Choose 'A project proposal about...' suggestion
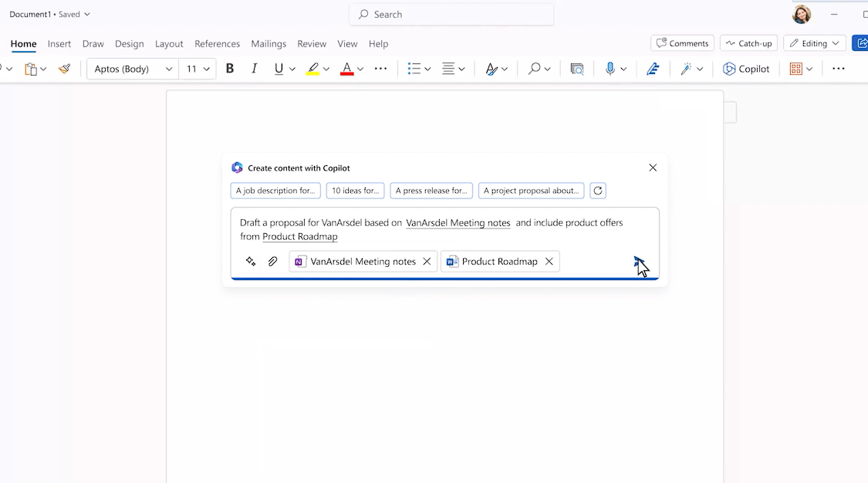Image resolution: width=868 pixels, height=483 pixels. click(532, 191)
